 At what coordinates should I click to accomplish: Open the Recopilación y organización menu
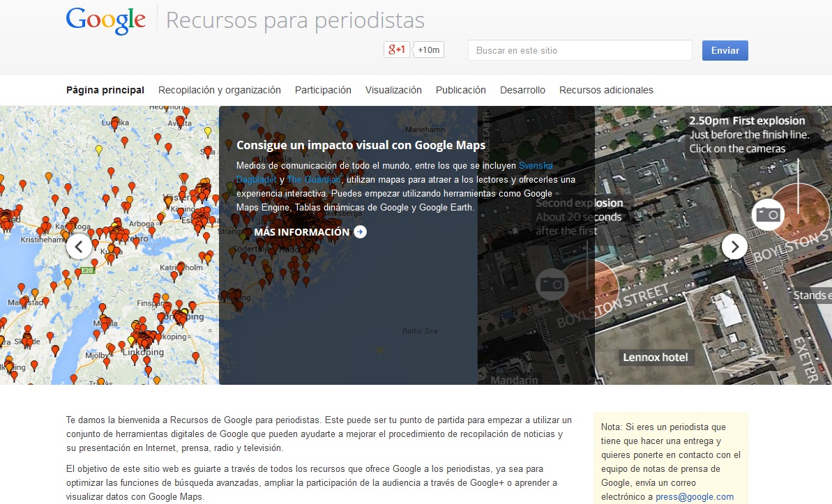220,90
